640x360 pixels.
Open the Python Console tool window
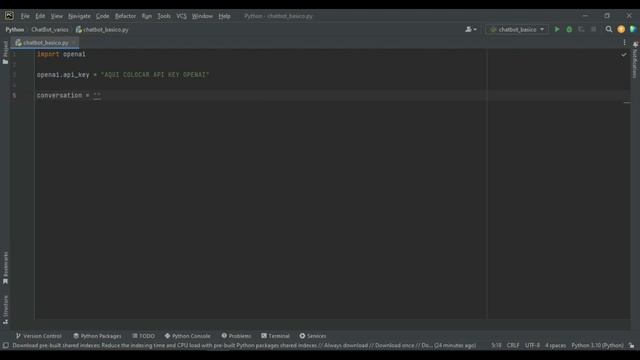coord(187,336)
